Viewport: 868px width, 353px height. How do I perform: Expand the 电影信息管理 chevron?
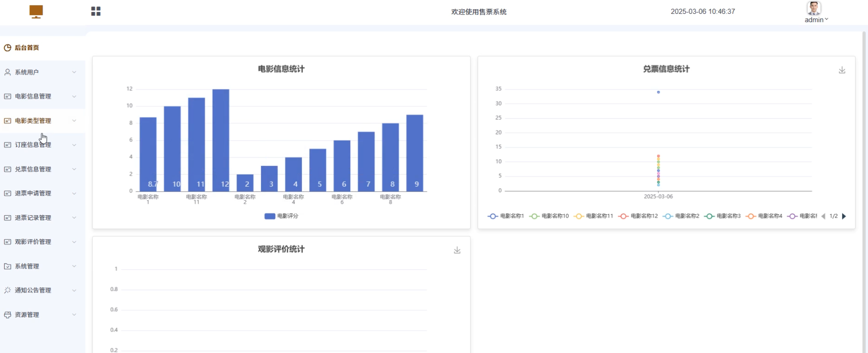click(x=74, y=96)
